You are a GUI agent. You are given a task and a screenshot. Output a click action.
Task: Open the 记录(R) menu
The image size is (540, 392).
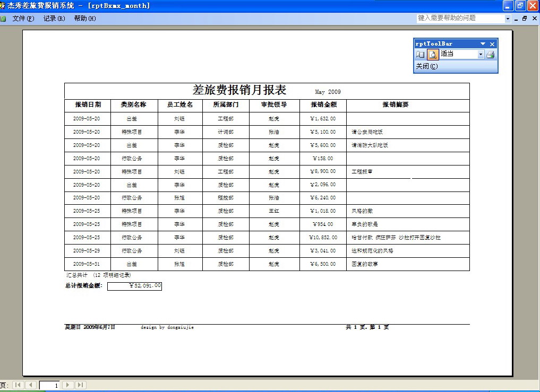(54, 19)
